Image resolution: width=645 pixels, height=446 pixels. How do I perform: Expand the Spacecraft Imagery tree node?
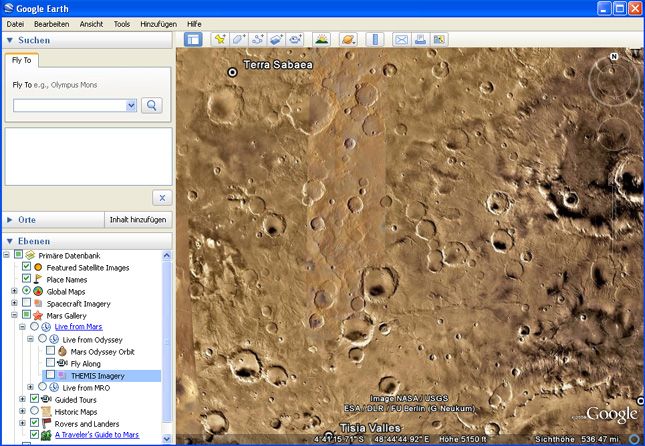14,303
